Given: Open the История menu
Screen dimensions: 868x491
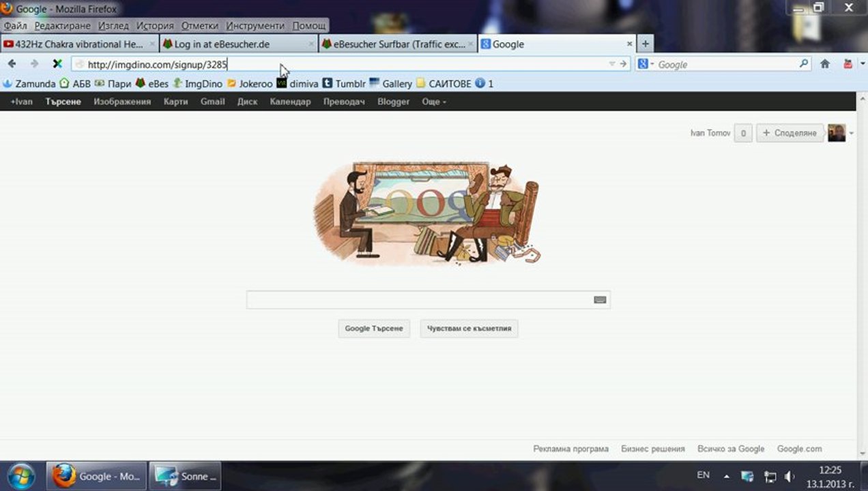Looking at the screenshot, I should point(155,25).
